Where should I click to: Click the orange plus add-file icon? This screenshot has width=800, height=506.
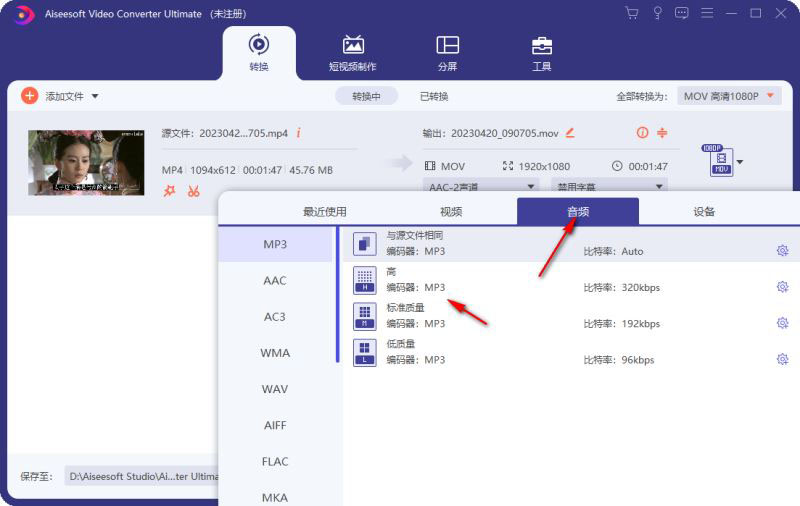tap(30, 96)
